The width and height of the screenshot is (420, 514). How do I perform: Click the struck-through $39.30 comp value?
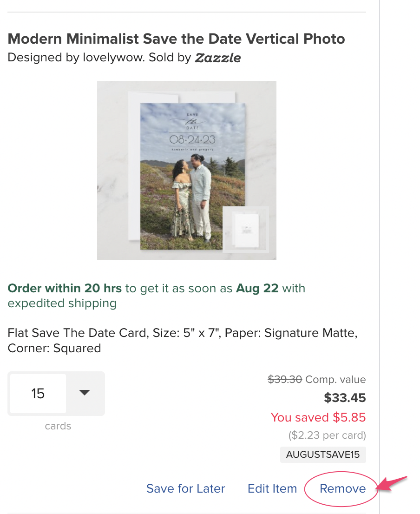285,379
